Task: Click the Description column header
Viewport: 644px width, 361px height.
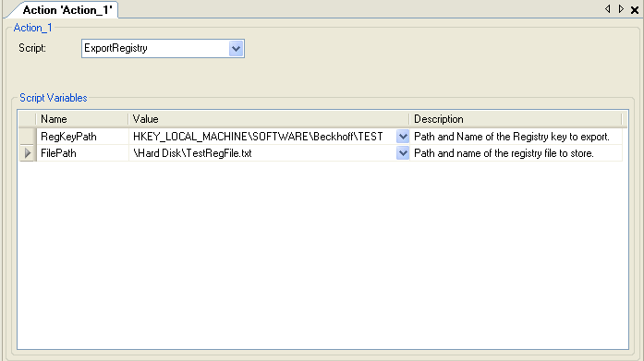Action: coord(516,119)
